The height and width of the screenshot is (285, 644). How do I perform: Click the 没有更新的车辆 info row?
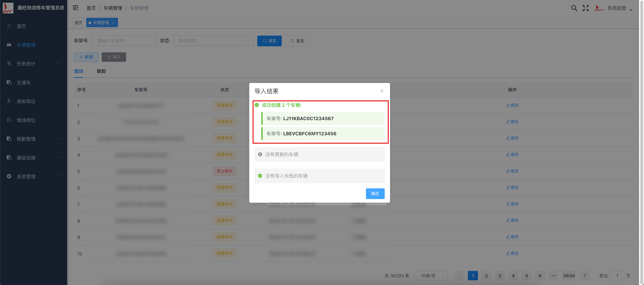pyautogui.click(x=320, y=154)
